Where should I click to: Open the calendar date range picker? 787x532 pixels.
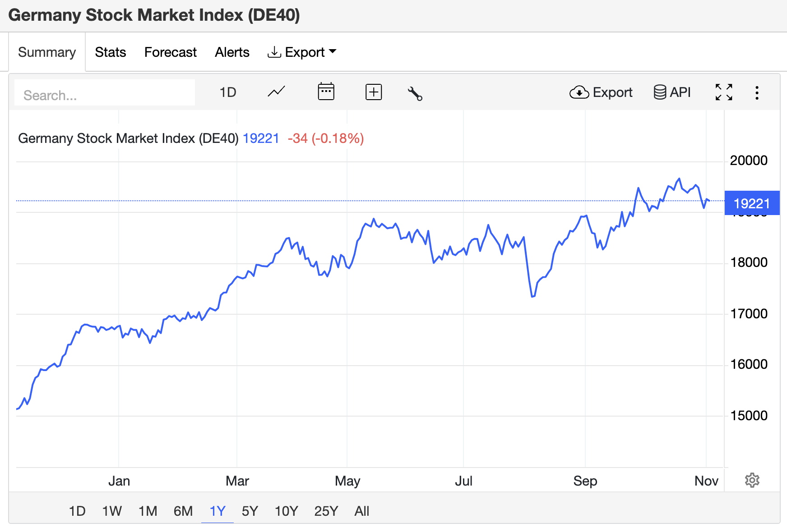pos(326,92)
